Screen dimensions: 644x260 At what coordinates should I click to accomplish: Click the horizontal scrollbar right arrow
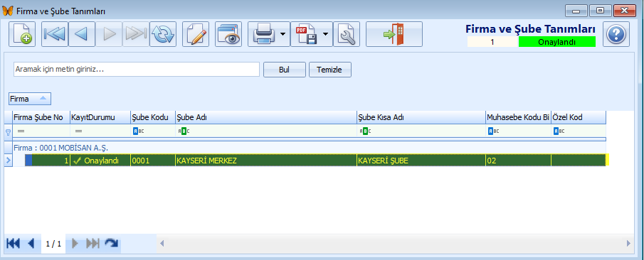coord(628,244)
